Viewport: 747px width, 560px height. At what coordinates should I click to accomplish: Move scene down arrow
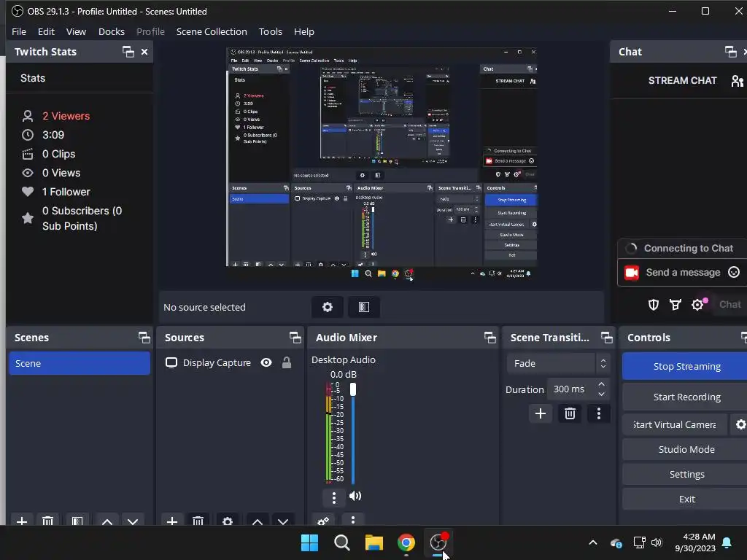(133, 521)
